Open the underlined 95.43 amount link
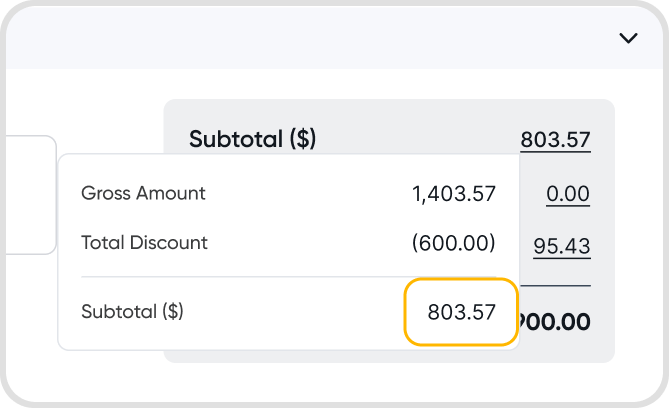This screenshot has height=408, width=669. (x=561, y=246)
